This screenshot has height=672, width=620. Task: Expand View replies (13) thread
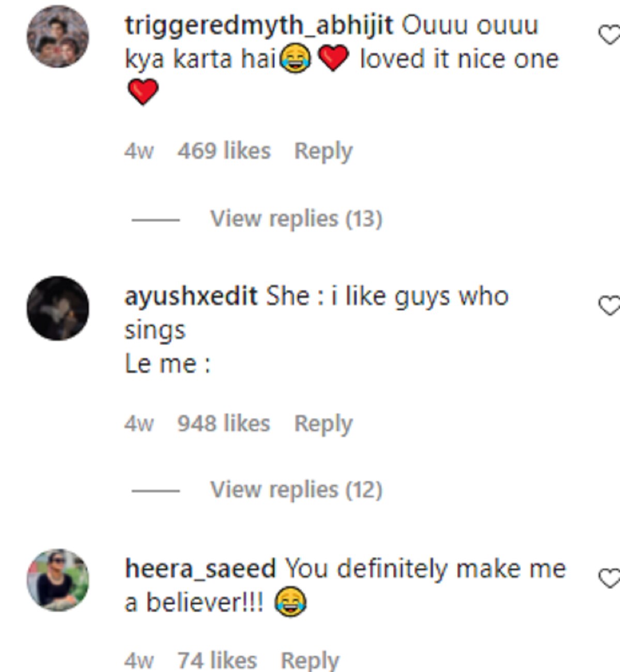(x=296, y=219)
